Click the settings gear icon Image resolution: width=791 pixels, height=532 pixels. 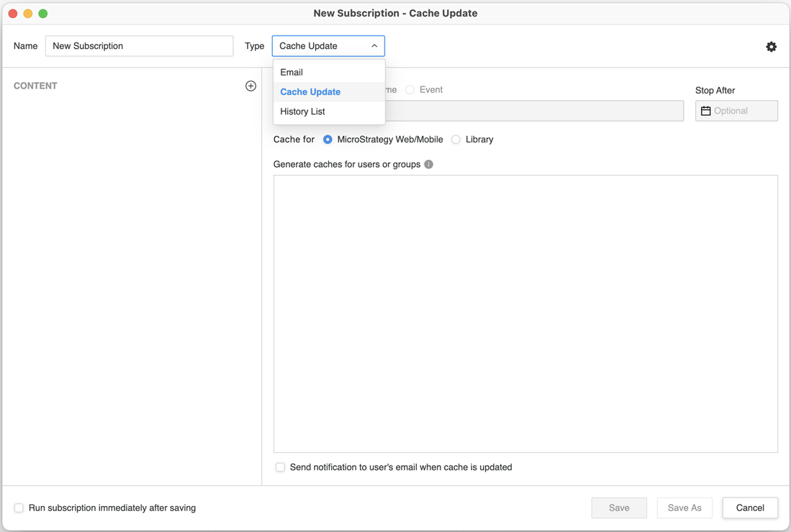pos(771,47)
